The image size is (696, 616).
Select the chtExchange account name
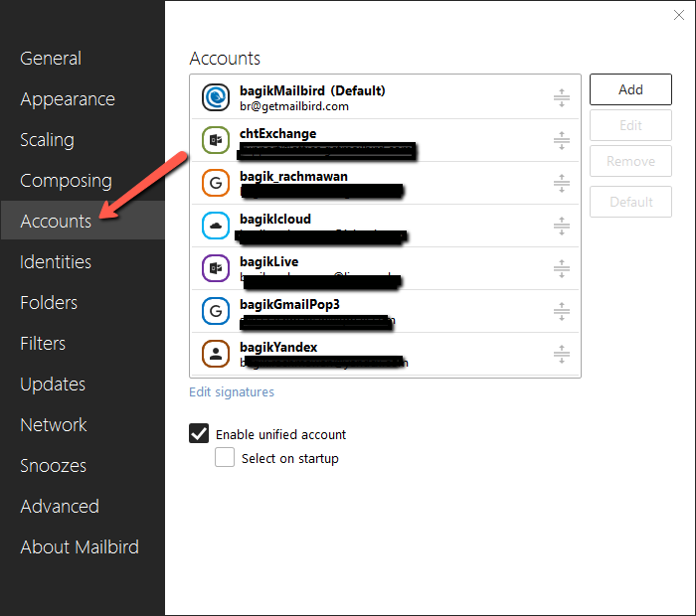(x=277, y=133)
